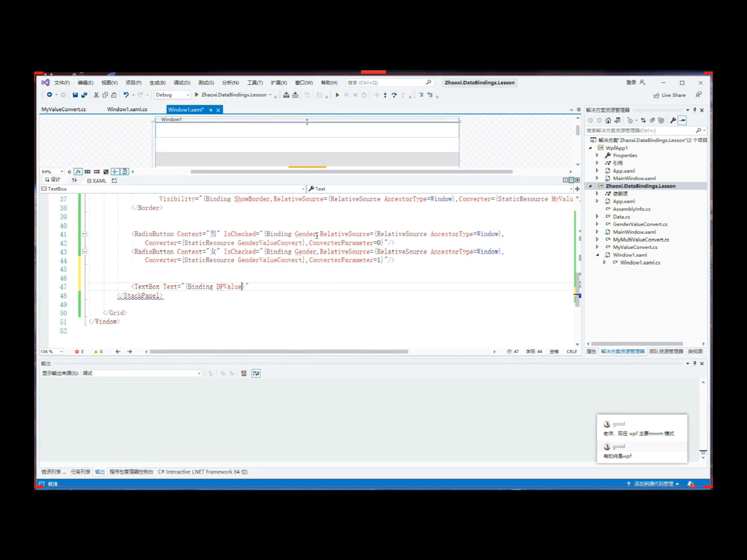Click the Step Over debug icon

(x=394, y=95)
